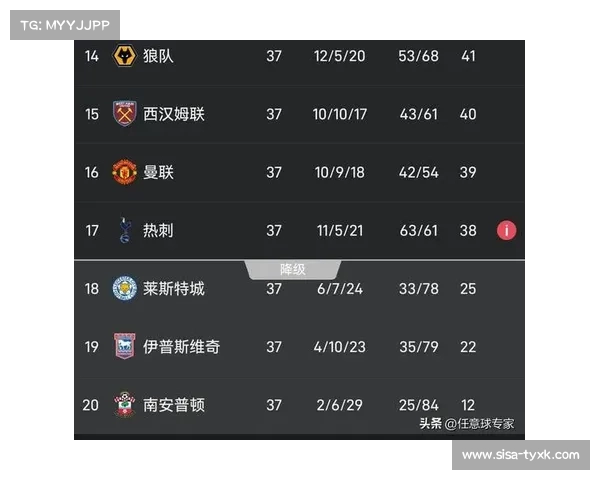
Task: Click the 降级 relegation zone label
Action: tap(293, 269)
